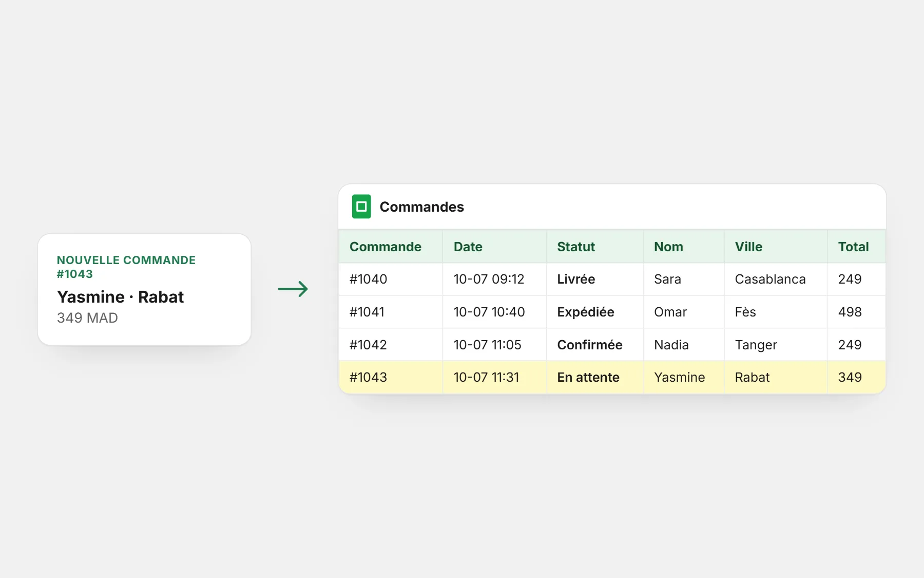Image resolution: width=924 pixels, height=578 pixels.
Task: Click the total cell 249 in Sara's row
Action: (x=856, y=279)
